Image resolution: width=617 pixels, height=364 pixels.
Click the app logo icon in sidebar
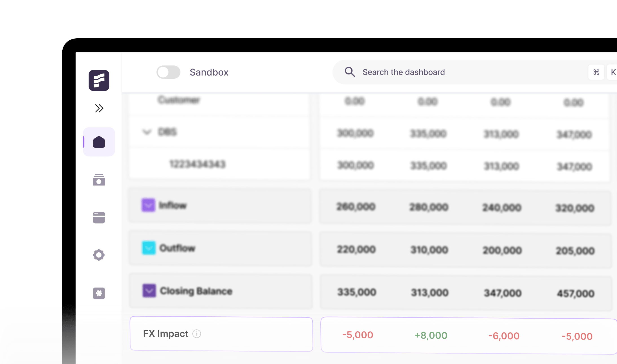click(x=99, y=80)
